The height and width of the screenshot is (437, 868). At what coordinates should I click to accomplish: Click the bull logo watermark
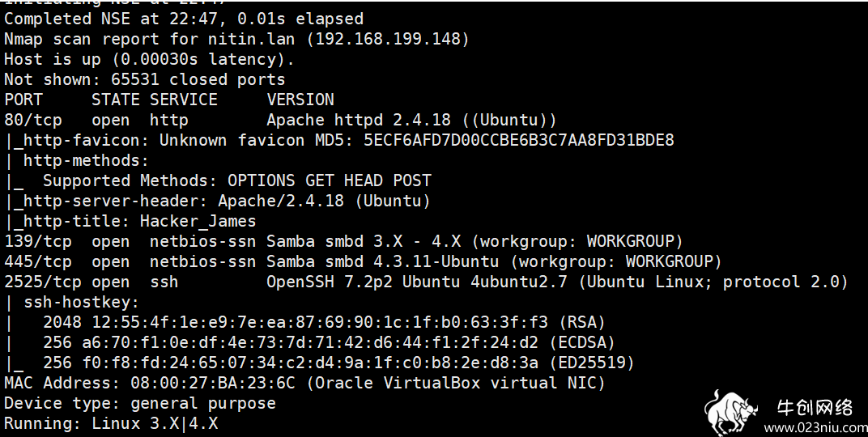pyautogui.click(x=730, y=413)
